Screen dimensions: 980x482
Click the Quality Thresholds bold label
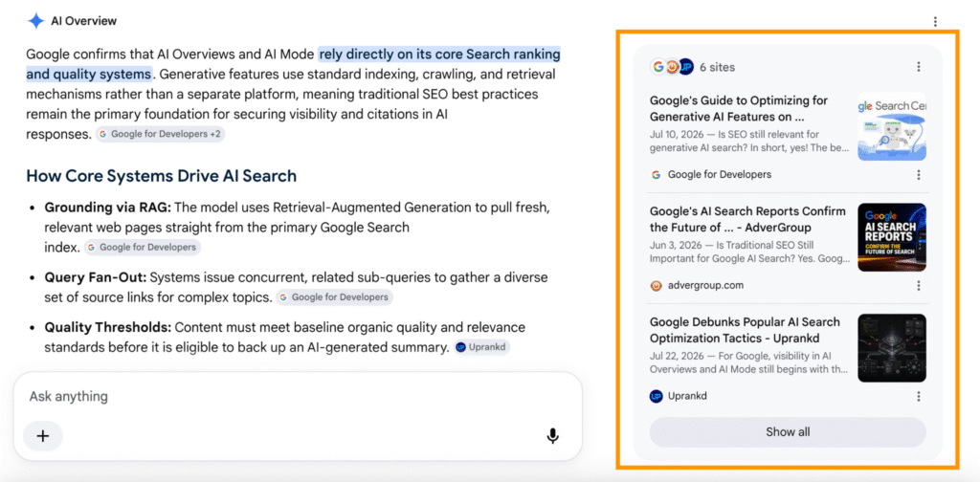coord(107,328)
